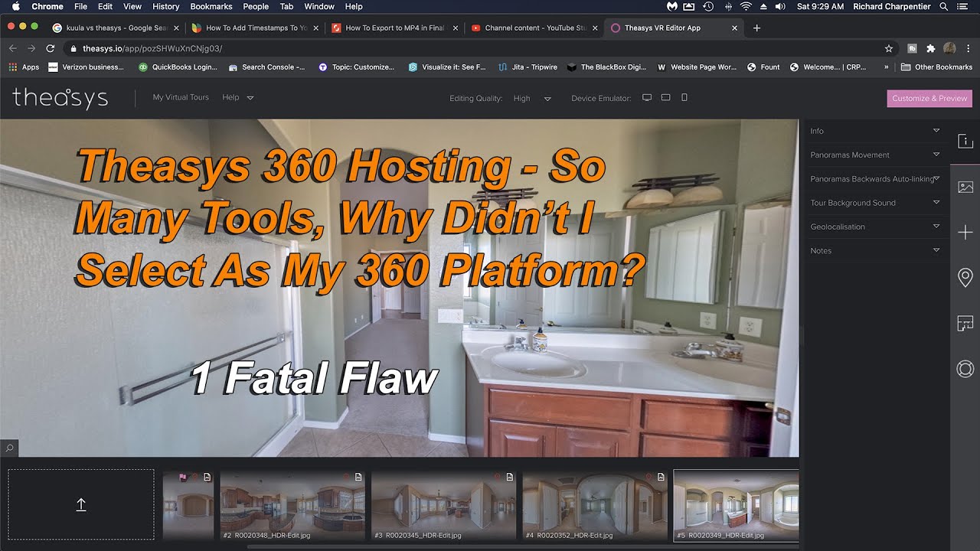The image size is (980, 551).
Task: Show hidden bookmarks with the » chevron
Action: pyautogui.click(x=887, y=67)
